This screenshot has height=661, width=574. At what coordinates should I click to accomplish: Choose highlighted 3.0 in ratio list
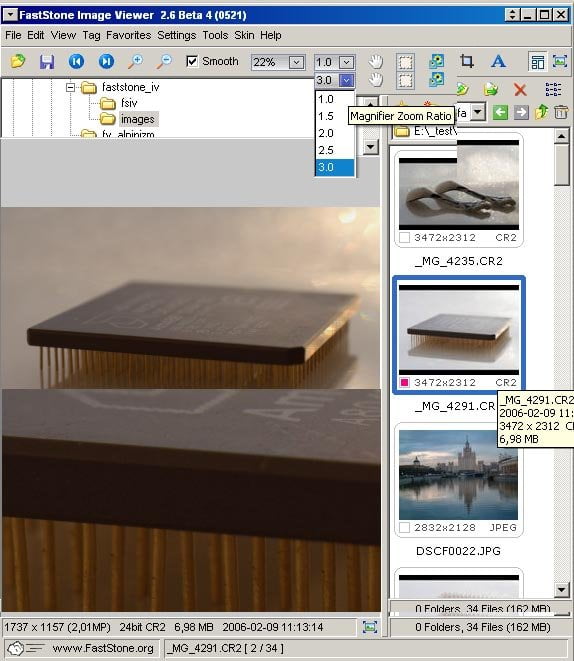(x=335, y=167)
